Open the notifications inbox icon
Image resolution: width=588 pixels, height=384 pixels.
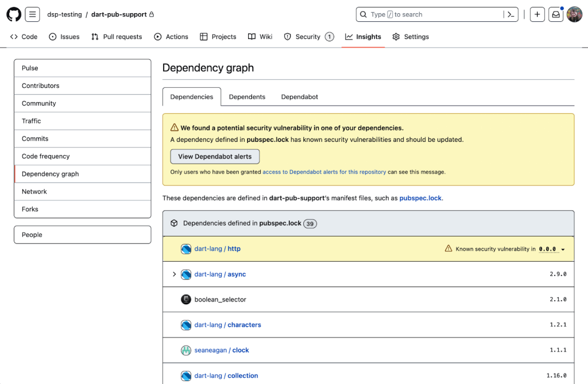click(555, 14)
